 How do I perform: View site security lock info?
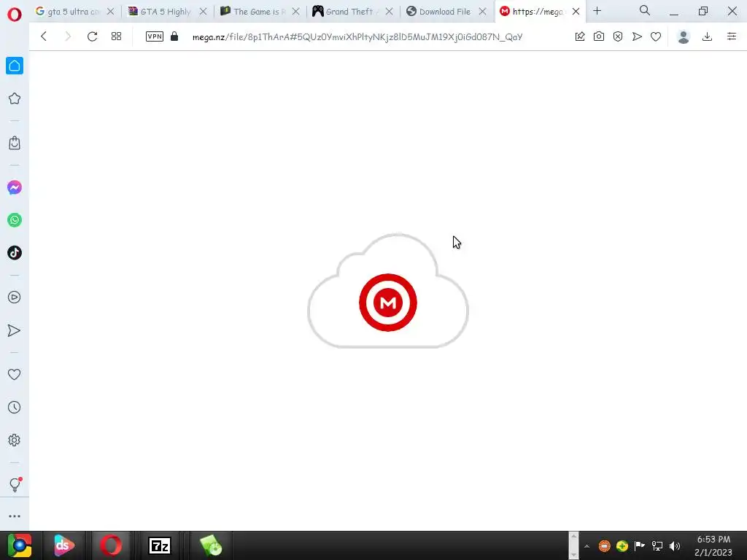click(174, 36)
